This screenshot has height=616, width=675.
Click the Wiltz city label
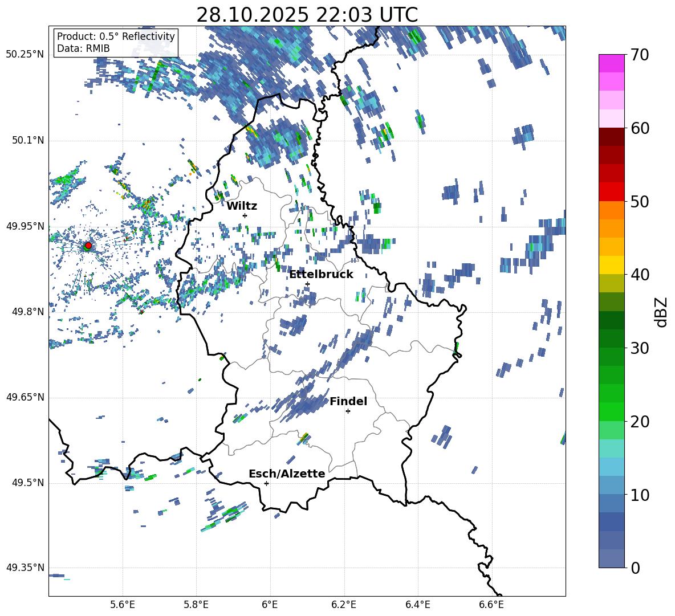(242, 206)
